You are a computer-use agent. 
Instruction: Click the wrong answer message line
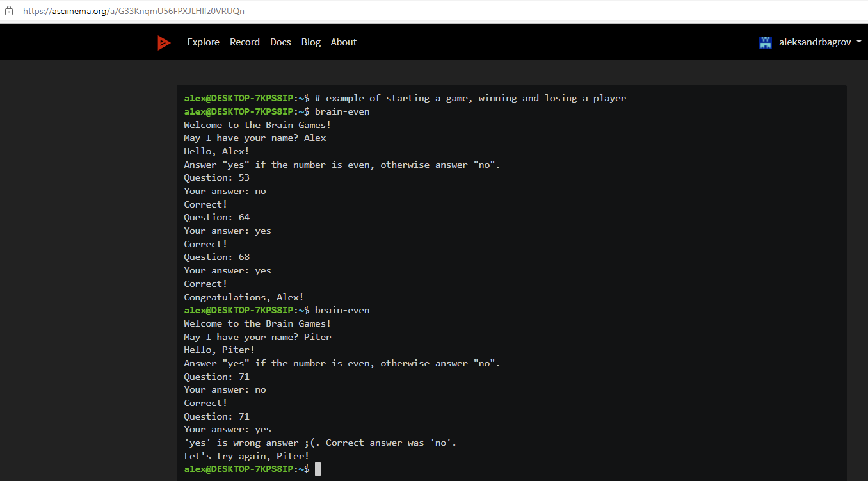click(319, 442)
